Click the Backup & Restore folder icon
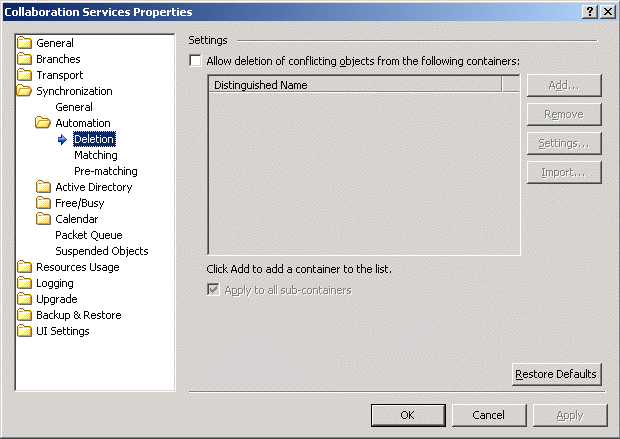This screenshot has width=620, height=439. click(24, 315)
